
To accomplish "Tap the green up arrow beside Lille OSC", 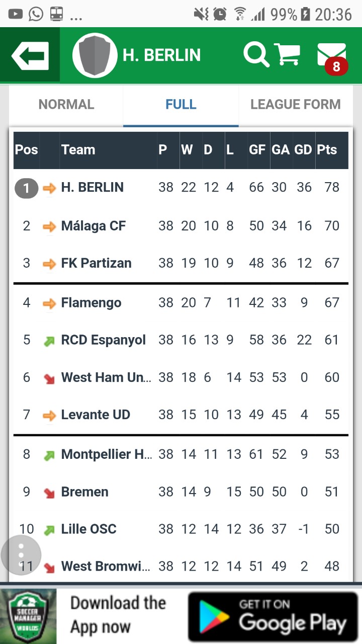I will tap(49, 530).
